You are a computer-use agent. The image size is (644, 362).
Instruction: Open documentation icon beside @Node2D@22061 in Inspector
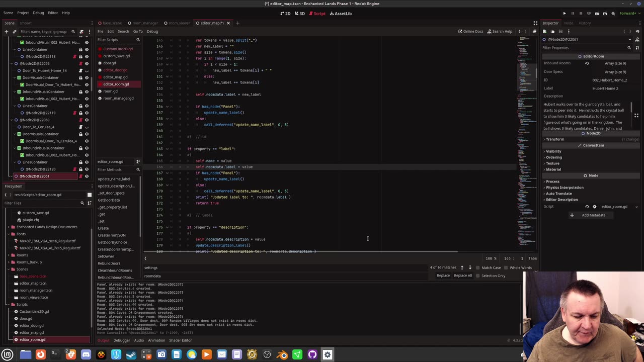(636, 39)
